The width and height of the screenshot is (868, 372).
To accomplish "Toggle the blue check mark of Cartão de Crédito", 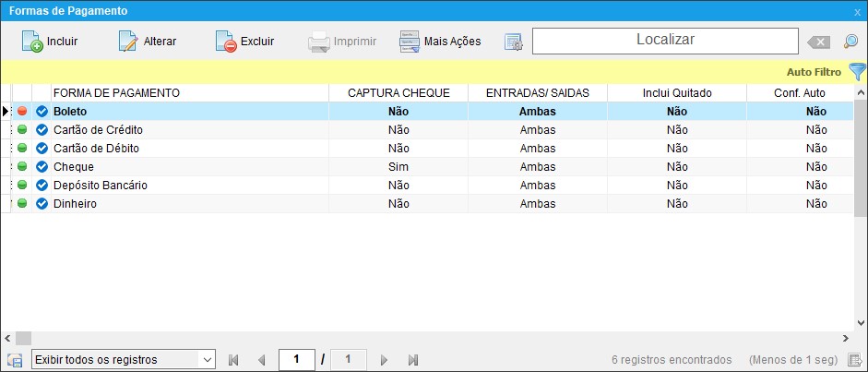I will coord(42,130).
